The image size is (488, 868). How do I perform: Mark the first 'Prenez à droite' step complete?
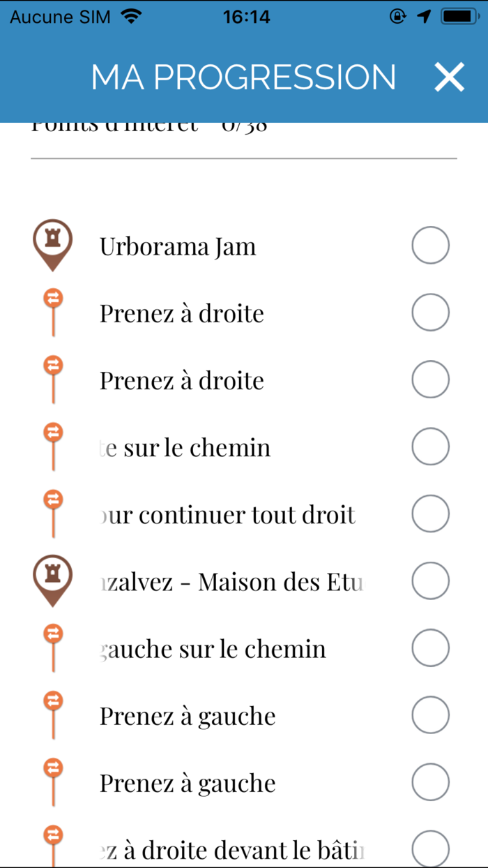click(430, 312)
